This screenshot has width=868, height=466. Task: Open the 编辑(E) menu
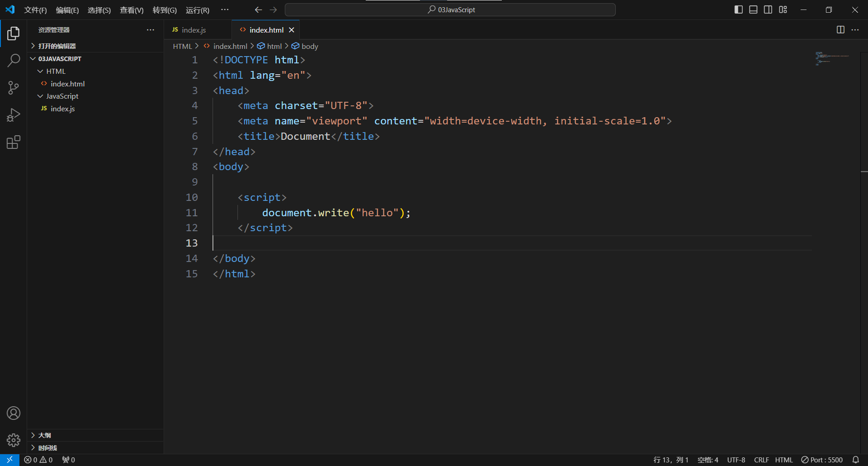(67, 10)
